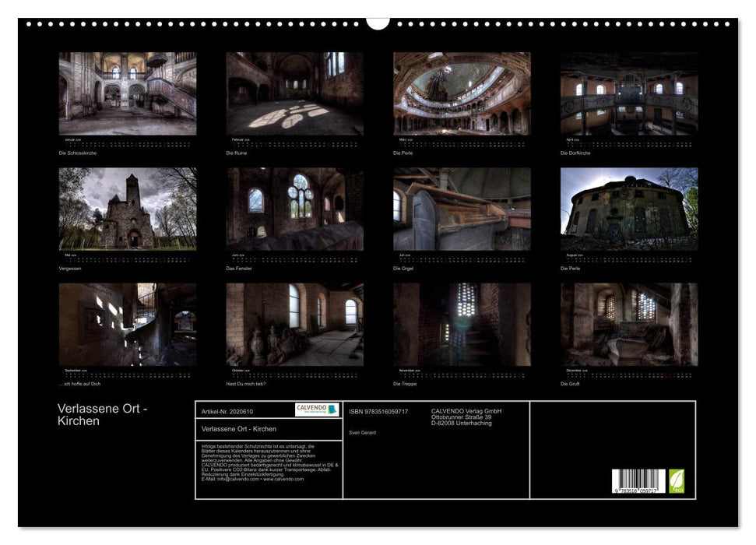The height and width of the screenshot is (545, 756).
Task: Open the Die Dorfkirche April photo
Action: 629,93
